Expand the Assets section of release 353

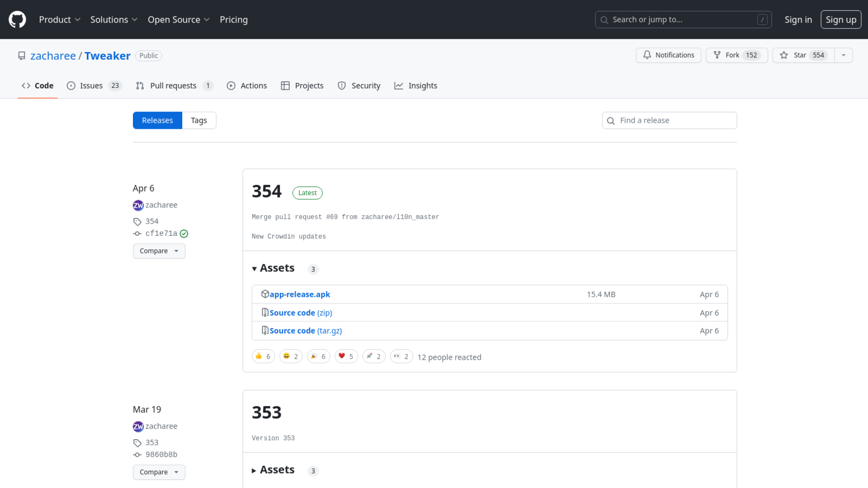(273, 470)
